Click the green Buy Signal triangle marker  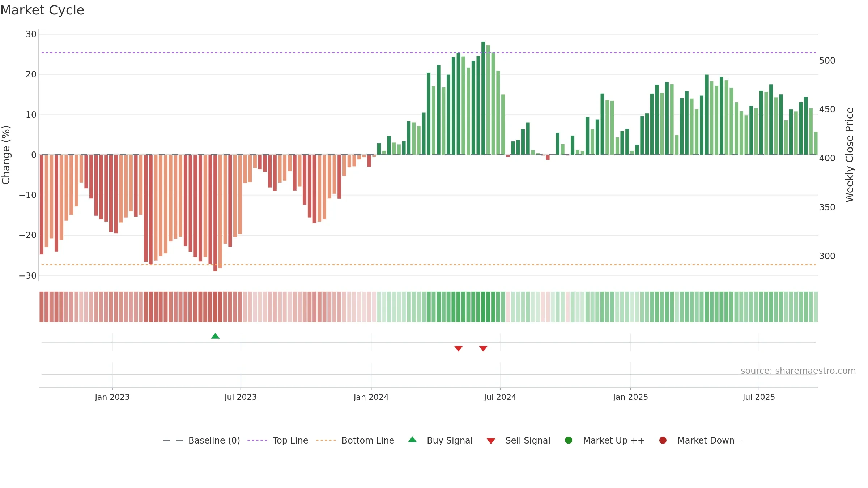point(215,336)
